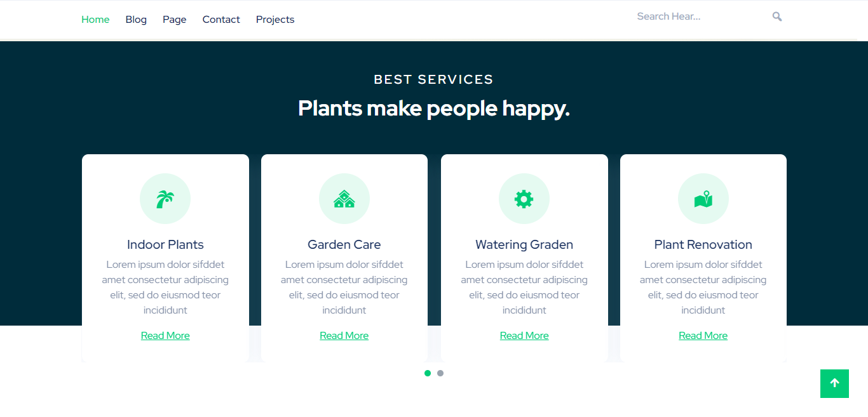This screenshot has height=417, width=868.
Task: Click the map Plant Renovation icon
Action: pyautogui.click(x=703, y=199)
